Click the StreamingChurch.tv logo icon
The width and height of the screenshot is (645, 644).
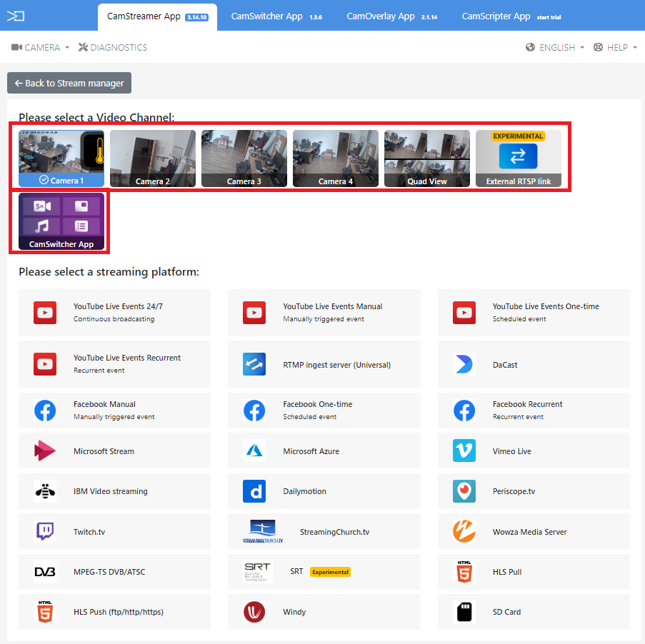[262, 531]
